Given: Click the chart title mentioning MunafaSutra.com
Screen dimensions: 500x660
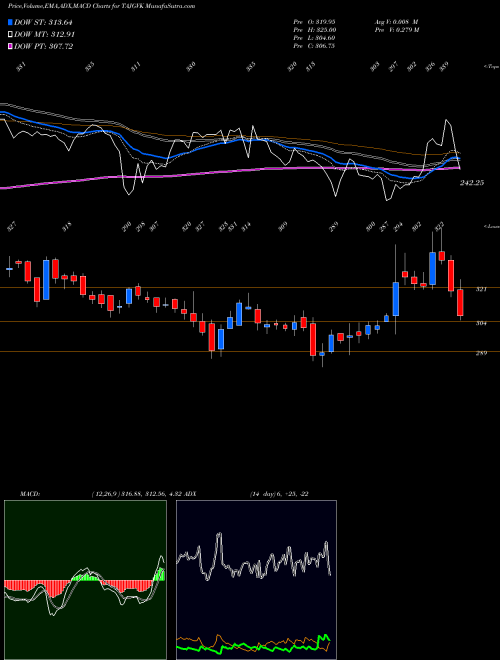Looking at the screenshot, I should pos(101,6).
